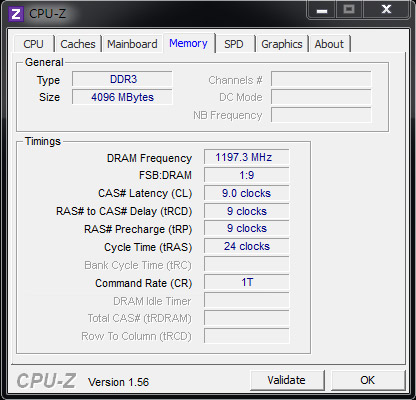This screenshot has width=416, height=400.
Task: Switch to the Graphics tab
Action: (282, 44)
